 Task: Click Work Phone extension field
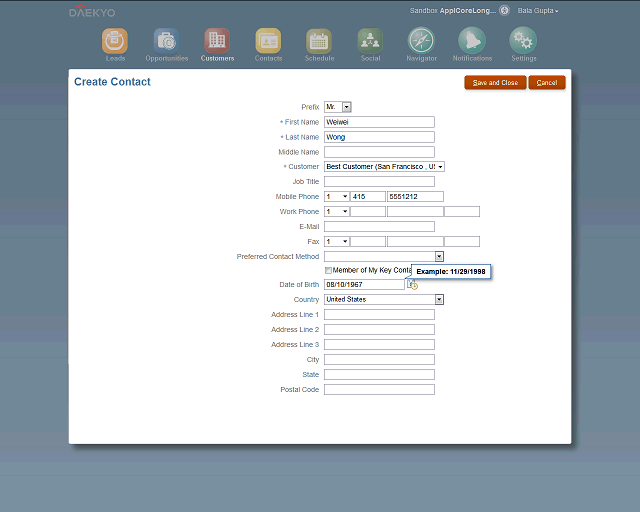[462, 211]
